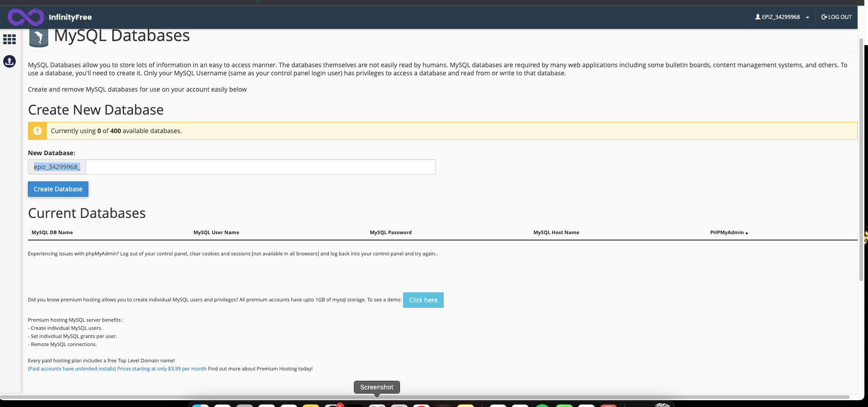Click the upload arrow sidebar icon
Image resolution: width=868 pixels, height=407 pixels.
tap(9, 61)
